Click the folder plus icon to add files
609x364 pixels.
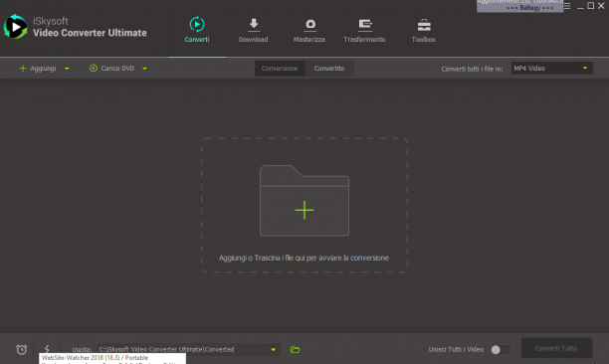[304, 201]
